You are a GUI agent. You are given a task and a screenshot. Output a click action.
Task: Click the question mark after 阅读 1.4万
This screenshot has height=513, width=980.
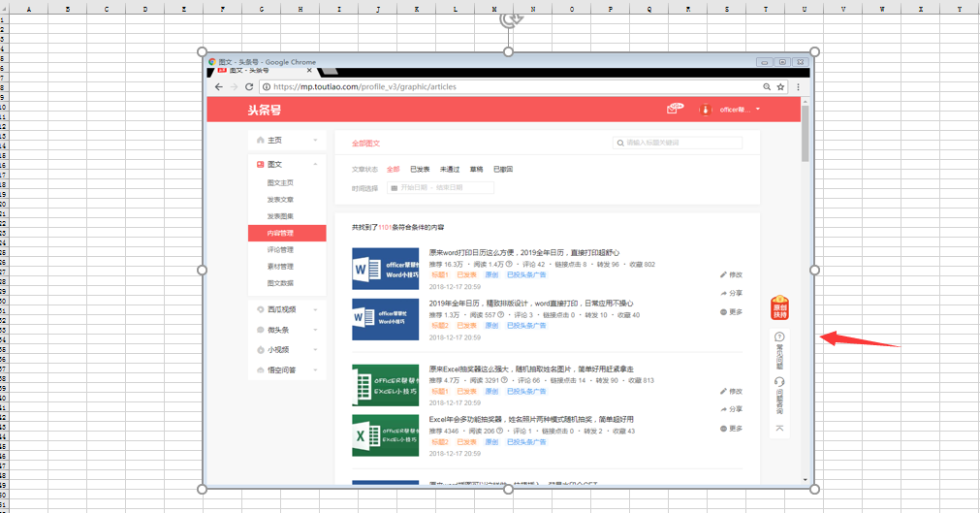coord(509,264)
